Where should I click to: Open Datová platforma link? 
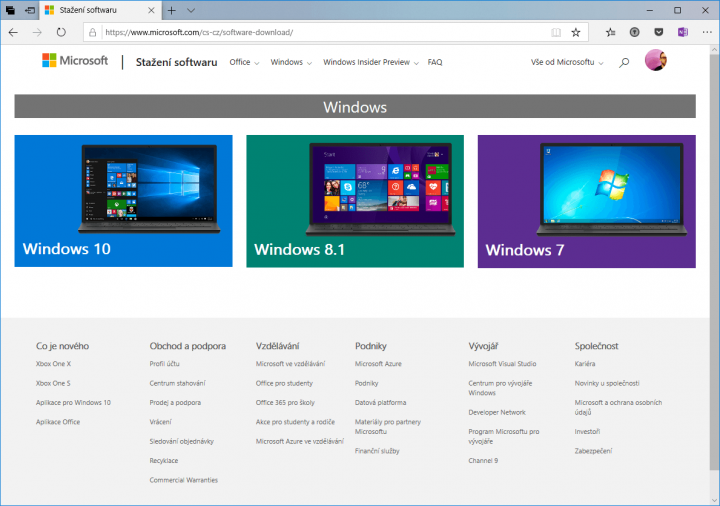point(380,403)
